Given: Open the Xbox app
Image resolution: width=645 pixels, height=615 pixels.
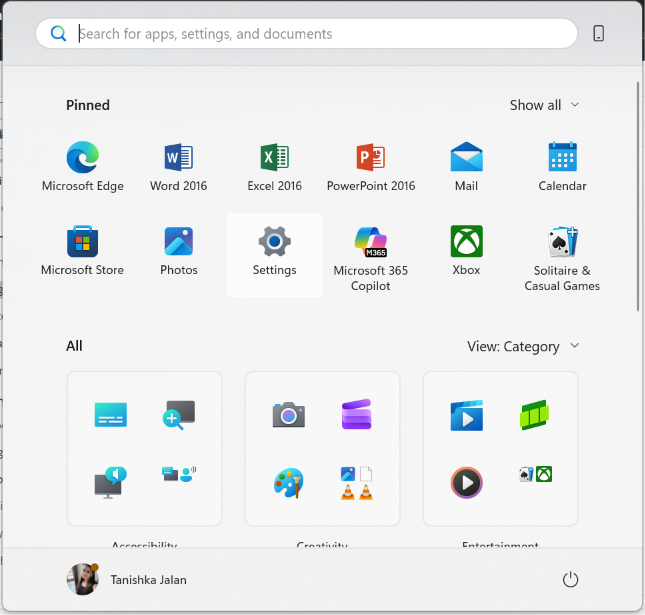Looking at the screenshot, I should click(466, 250).
